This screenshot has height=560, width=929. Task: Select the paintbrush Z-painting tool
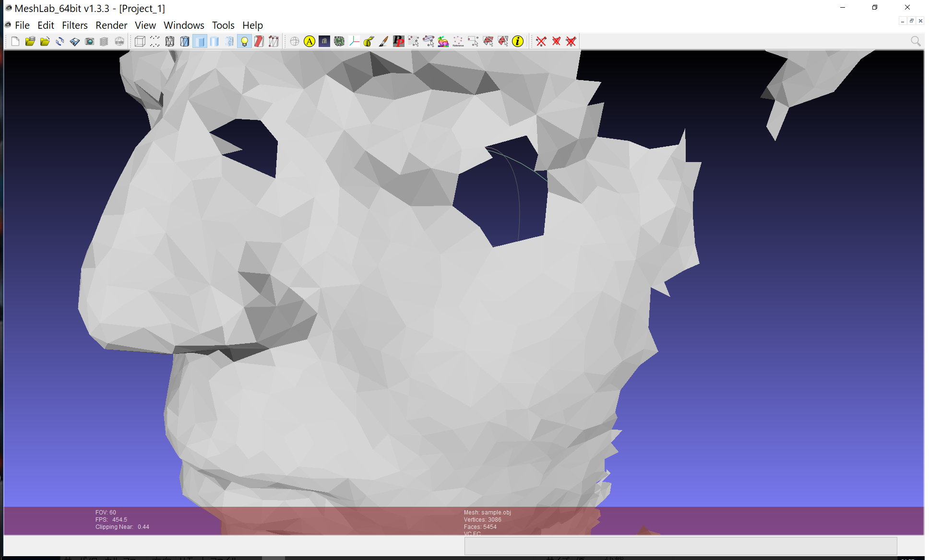(384, 42)
